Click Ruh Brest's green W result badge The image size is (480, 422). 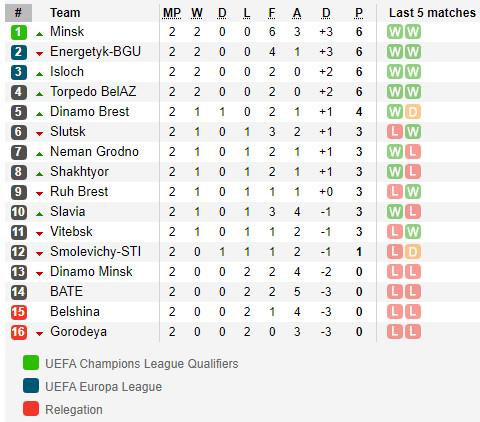[413, 192]
